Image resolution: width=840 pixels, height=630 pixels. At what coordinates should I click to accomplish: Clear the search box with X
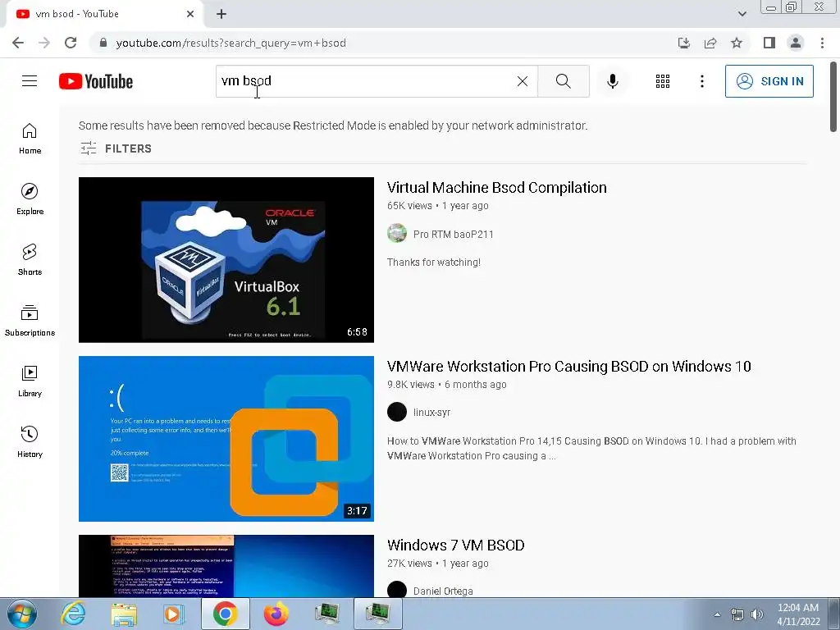point(523,81)
